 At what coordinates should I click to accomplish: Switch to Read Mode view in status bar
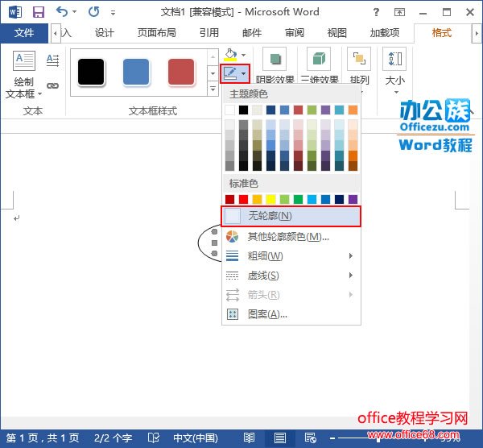pyautogui.click(x=250, y=438)
